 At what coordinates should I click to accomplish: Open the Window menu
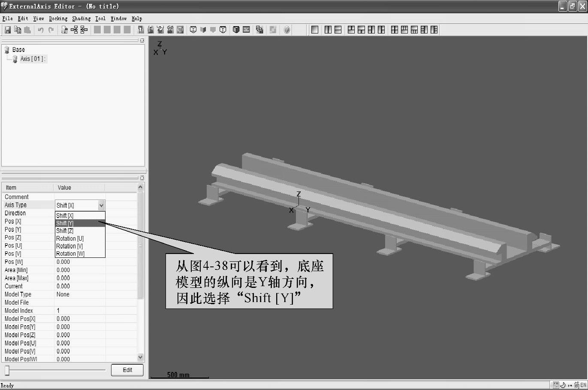coord(119,18)
